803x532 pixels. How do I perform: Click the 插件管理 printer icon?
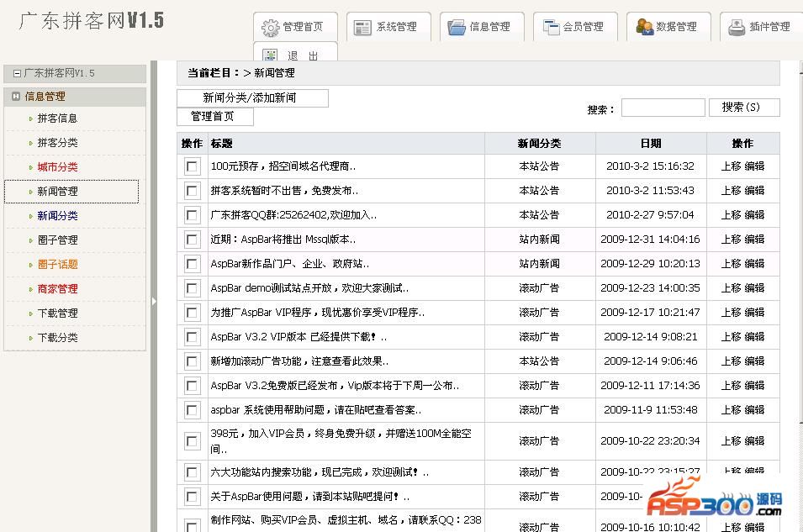(x=737, y=28)
